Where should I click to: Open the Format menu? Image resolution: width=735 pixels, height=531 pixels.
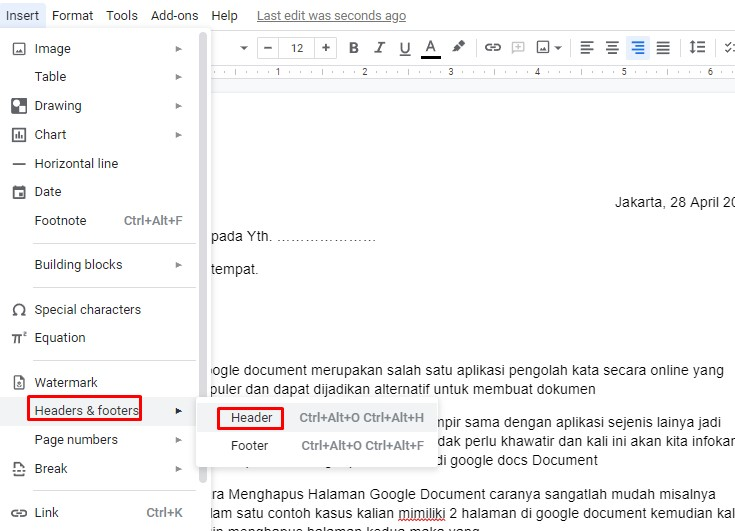click(73, 15)
